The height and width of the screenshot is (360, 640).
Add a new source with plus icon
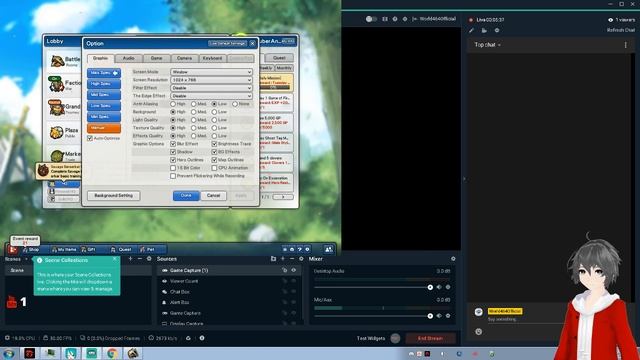coord(282,259)
